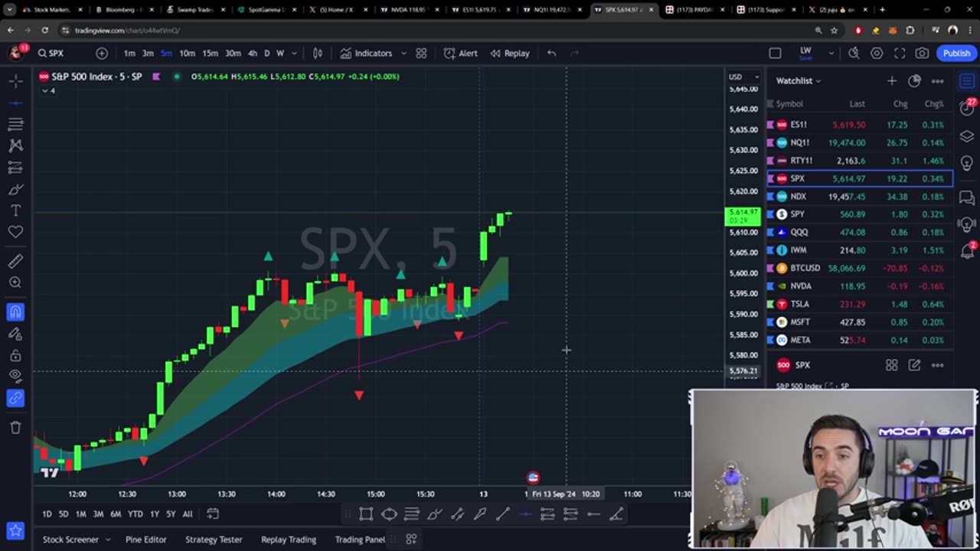Image resolution: width=980 pixels, height=551 pixels.
Task: Start bar Replay mode
Action: point(510,53)
